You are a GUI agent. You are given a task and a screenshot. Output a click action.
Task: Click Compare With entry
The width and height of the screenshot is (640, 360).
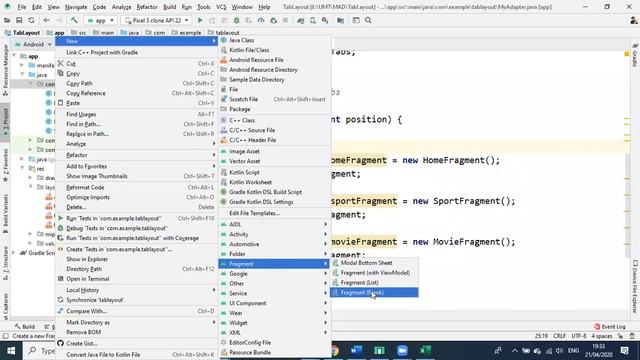[137, 311]
